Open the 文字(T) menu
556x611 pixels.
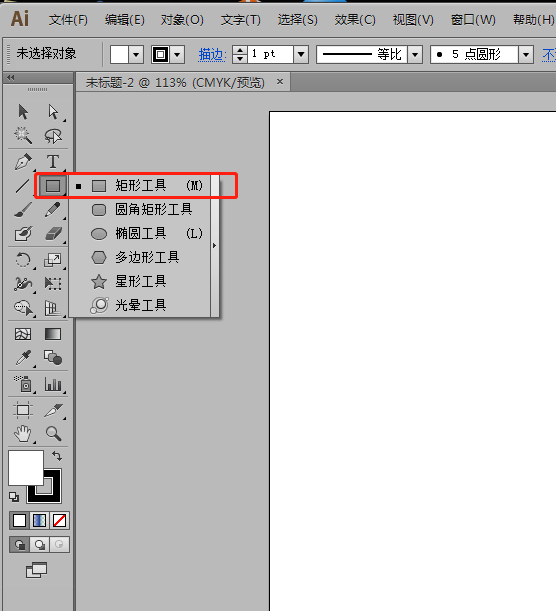240,19
